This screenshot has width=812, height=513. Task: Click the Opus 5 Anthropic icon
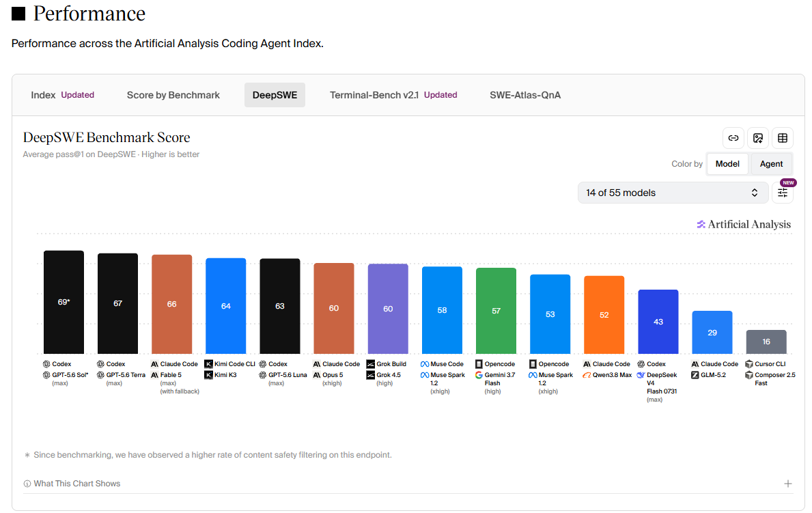tap(316, 375)
